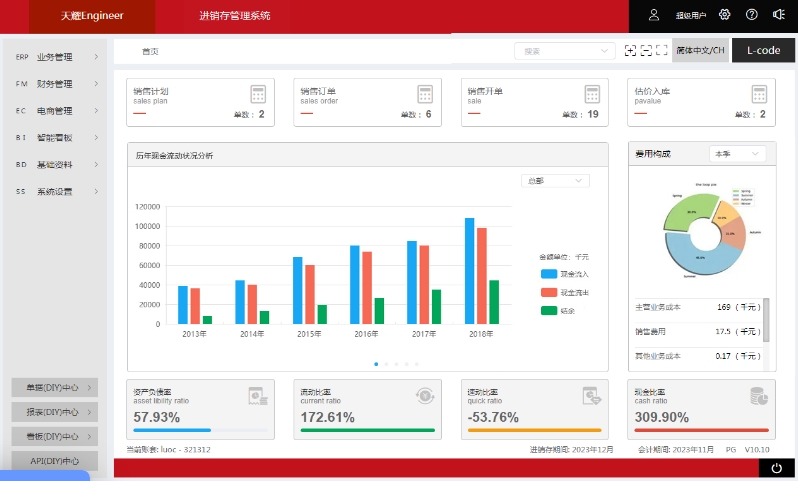Open the 总部 dropdown in chart panel
798x481 pixels.
[555, 181]
